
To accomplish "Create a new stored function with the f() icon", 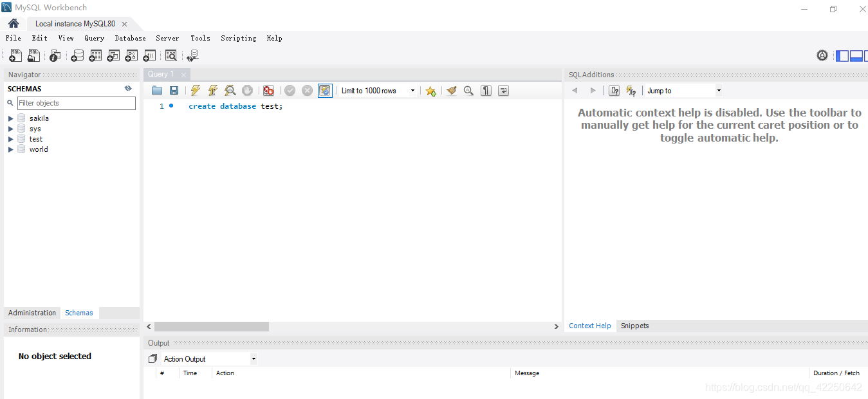I will [x=149, y=55].
